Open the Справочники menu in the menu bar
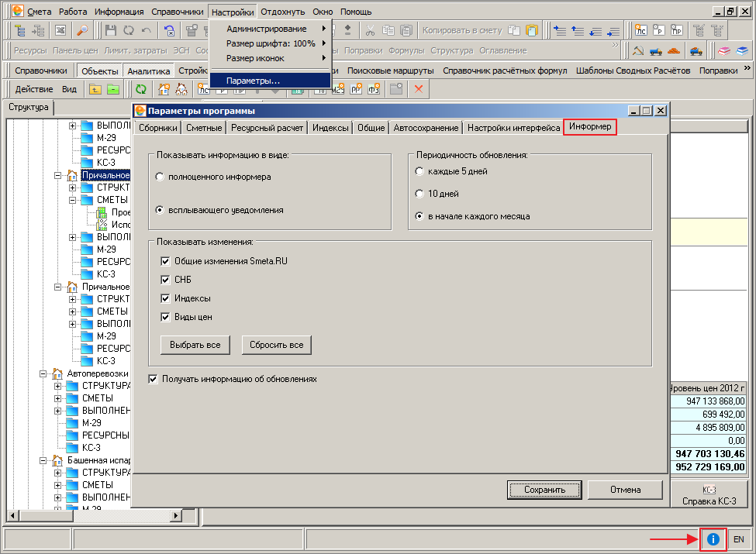This screenshot has height=554, width=756. coord(178,12)
